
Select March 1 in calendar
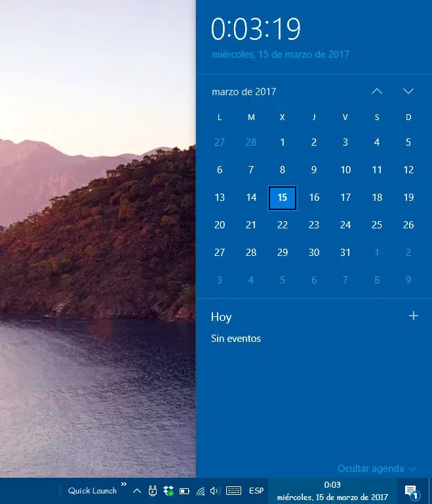(283, 142)
